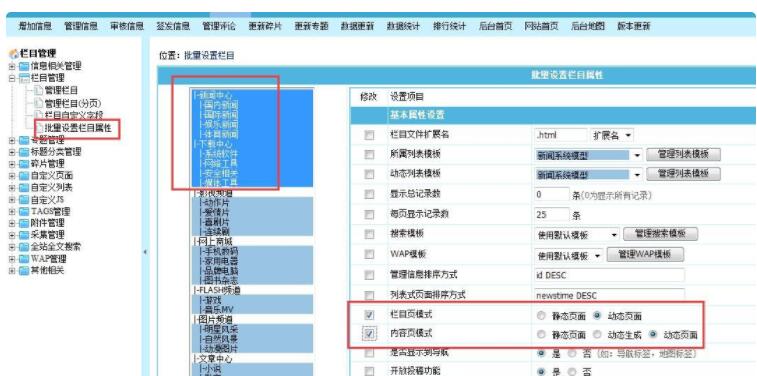Click page icon next to 管理栏目(分页)
757x376 pixels.
38,103
